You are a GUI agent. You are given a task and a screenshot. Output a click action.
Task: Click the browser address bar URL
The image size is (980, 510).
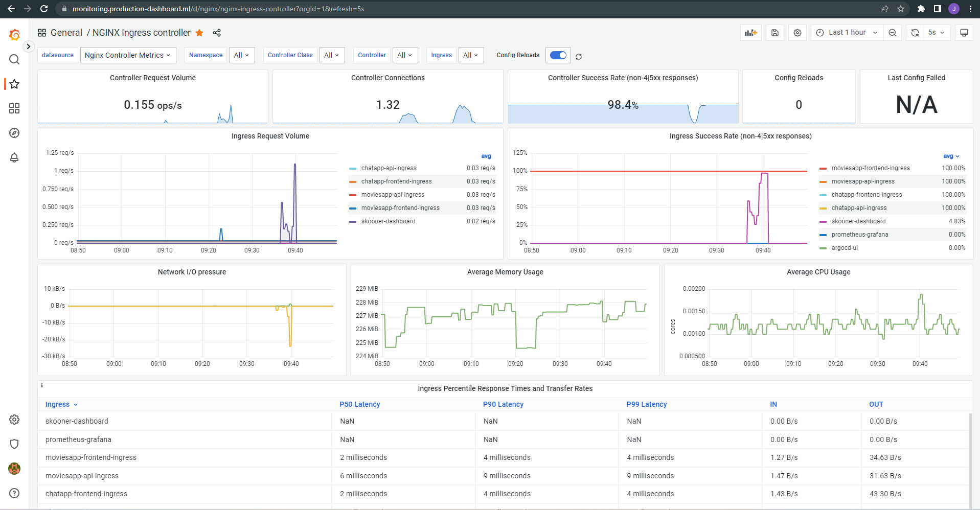[x=218, y=9]
